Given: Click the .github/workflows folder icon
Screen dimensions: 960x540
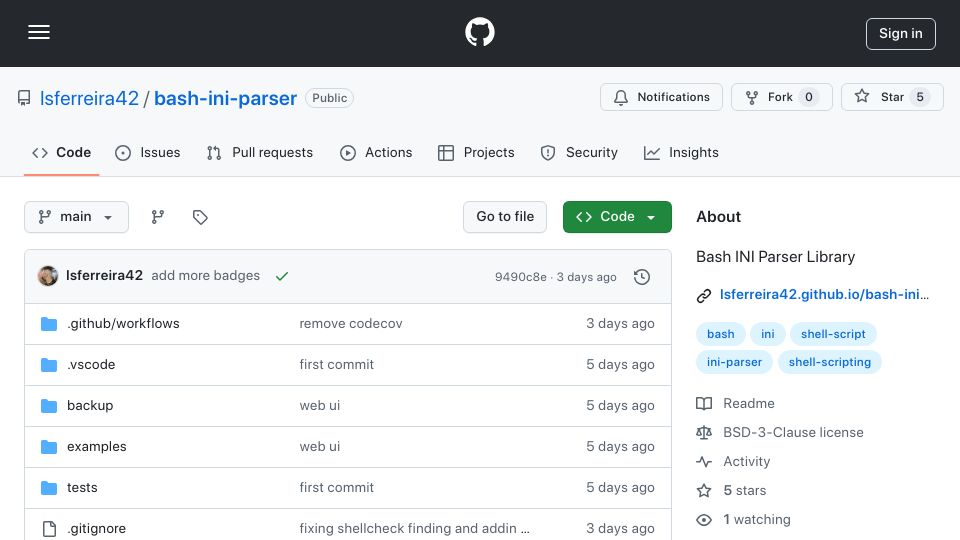Looking at the screenshot, I should [x=49, y=324].
